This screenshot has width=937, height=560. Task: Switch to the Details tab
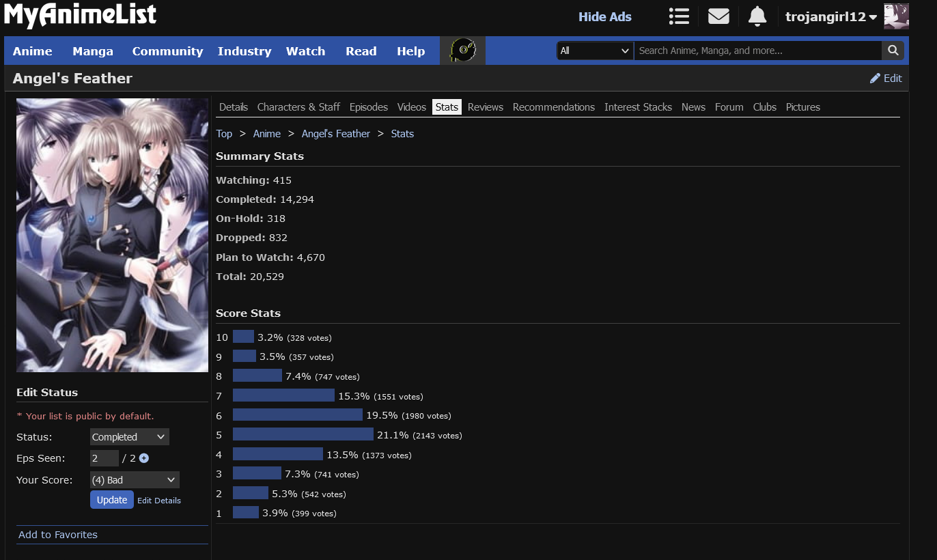click(x=234, y=107)
